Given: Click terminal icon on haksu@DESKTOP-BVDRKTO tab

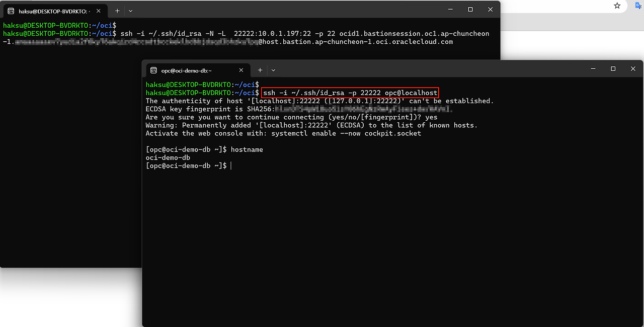Looking at the screenshot, I should click(x=11, y=11).
